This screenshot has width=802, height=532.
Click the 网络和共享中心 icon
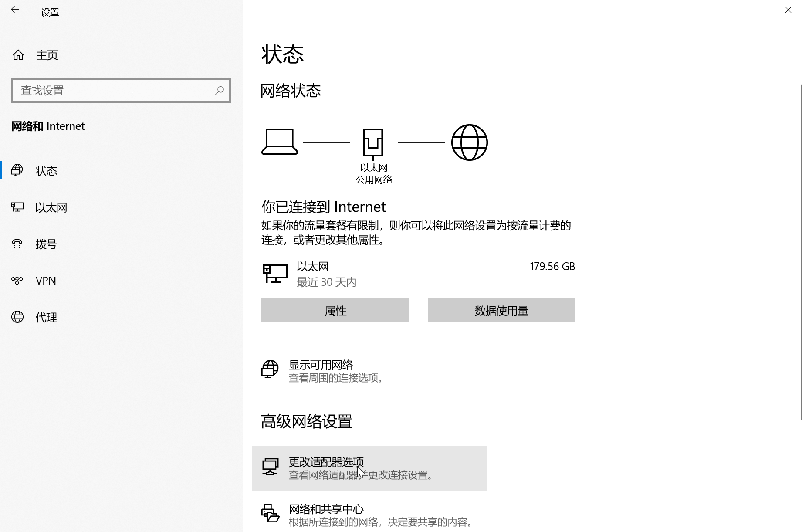pos(270,514)
